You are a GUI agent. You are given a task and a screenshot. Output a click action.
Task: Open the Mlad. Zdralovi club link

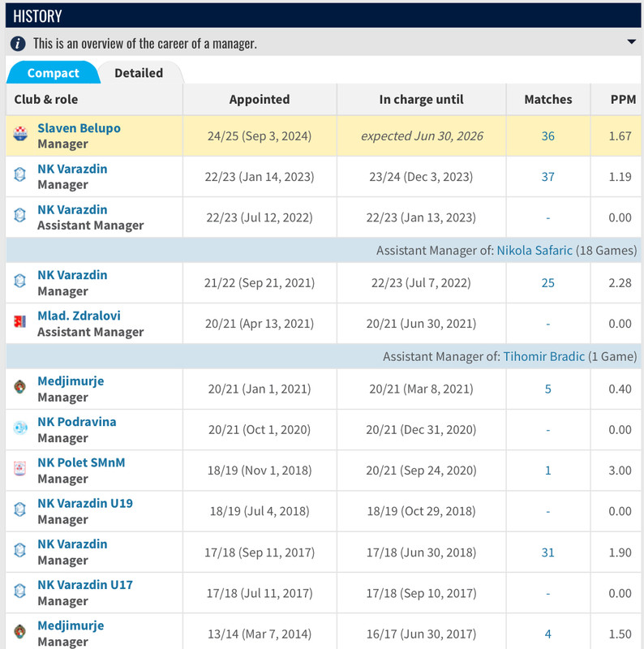[79, 316]
